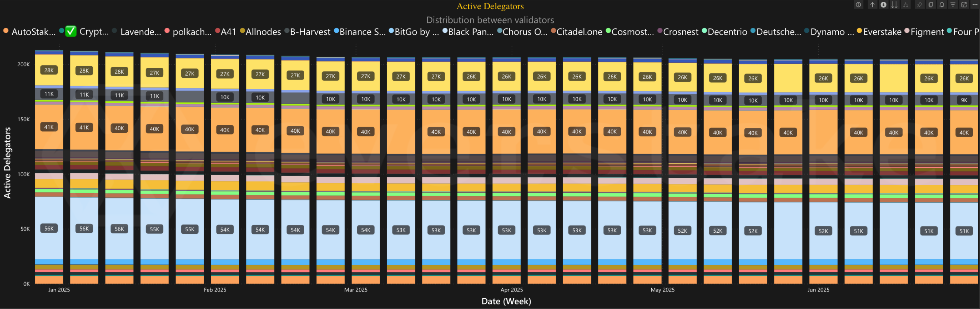Click the Crosnest legend item

pyautogui.click(x=678, y=32)
